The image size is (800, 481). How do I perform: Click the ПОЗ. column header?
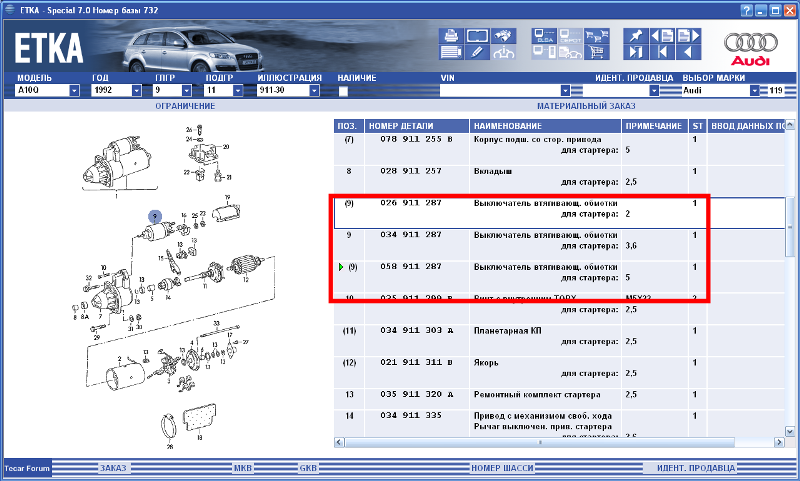[349, 126]
